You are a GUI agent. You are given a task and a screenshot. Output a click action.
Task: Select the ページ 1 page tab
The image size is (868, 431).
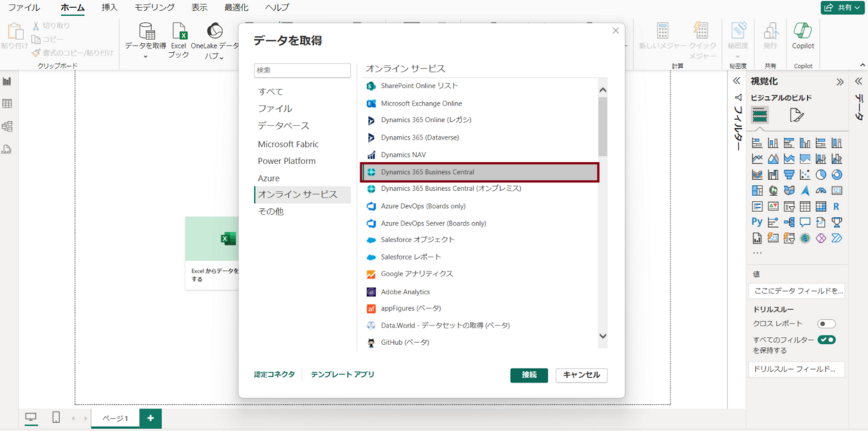click(115, 418)
